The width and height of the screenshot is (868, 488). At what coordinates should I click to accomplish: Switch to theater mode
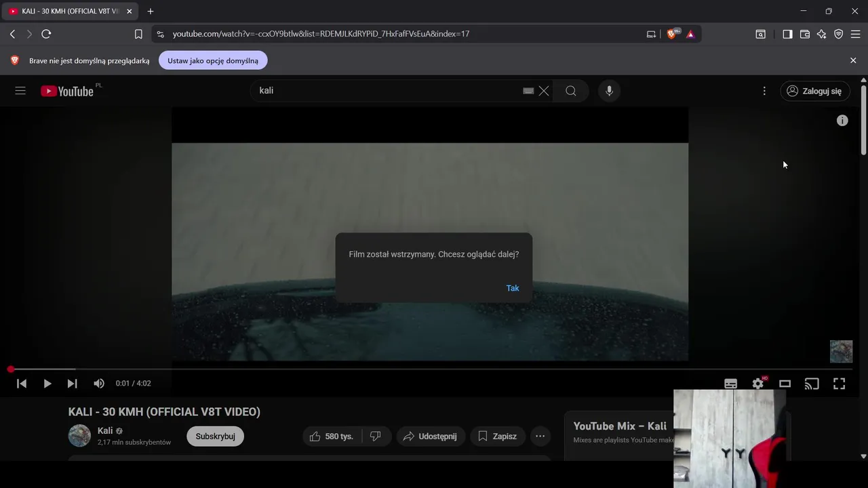click(785, 384)
